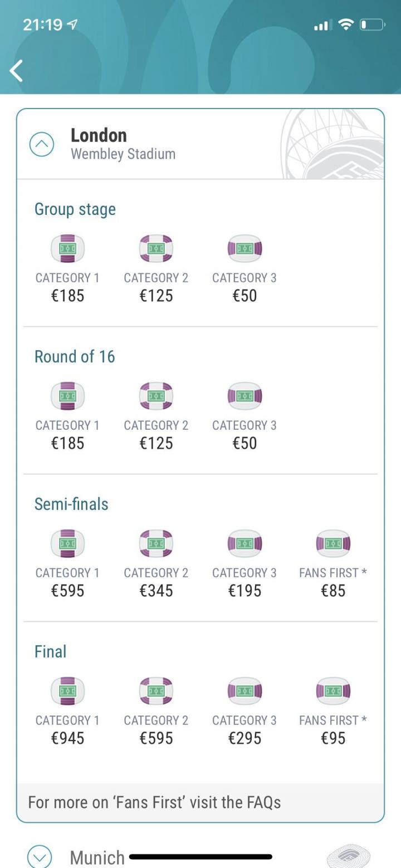401x868 pixels.
Task: Open the Fans First FAQs link
Action: pyautogui.click(x=154, y=802)
